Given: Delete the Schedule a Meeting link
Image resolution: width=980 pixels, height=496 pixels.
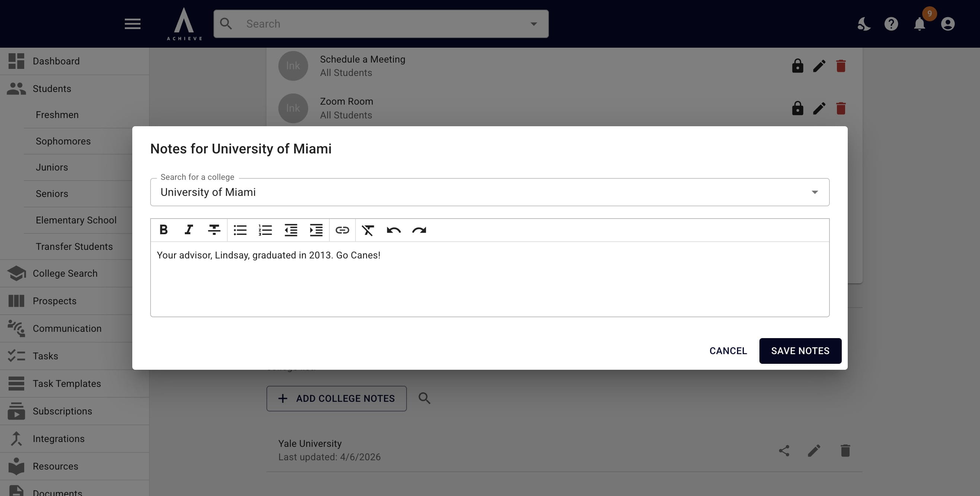Looking at the screenshot, I should 841,66.
